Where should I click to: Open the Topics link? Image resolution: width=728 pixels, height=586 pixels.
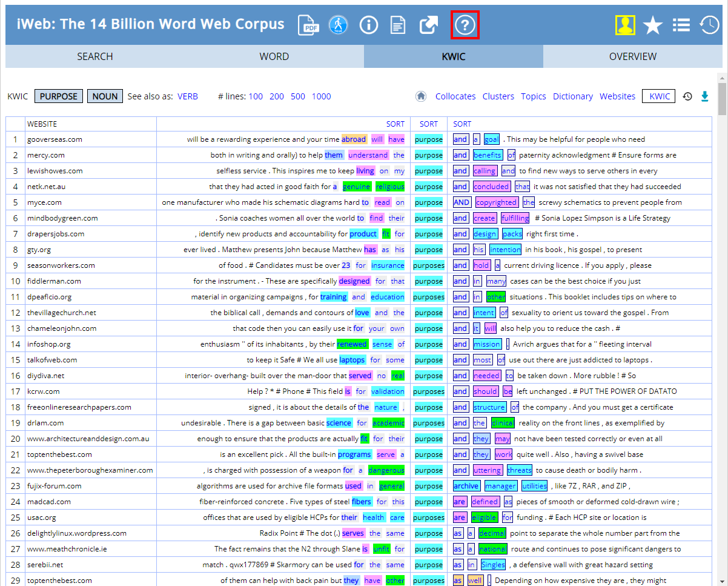click(534, 96)
